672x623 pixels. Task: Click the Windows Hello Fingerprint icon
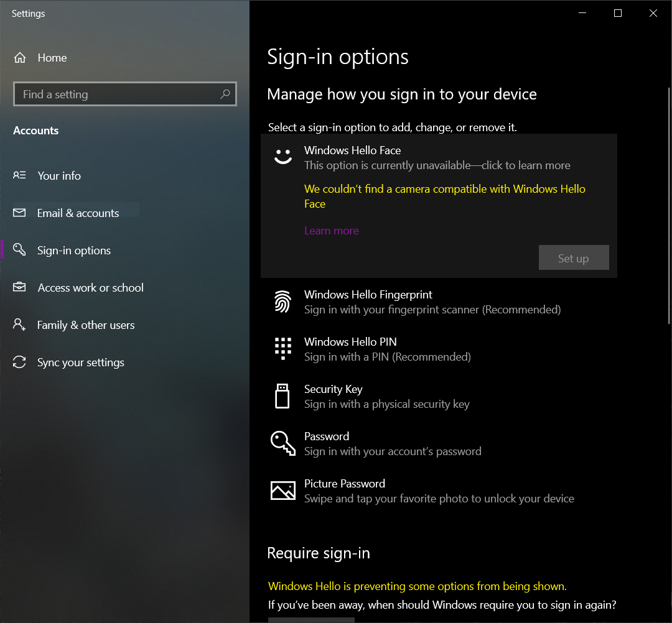tap(283, 302)
